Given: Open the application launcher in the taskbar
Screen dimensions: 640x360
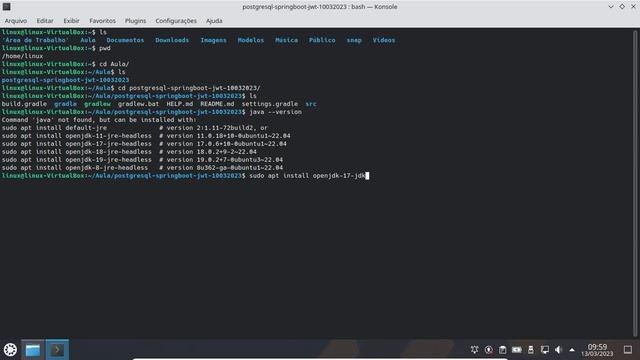Looking at the screenshot, I should pos(10,349).
